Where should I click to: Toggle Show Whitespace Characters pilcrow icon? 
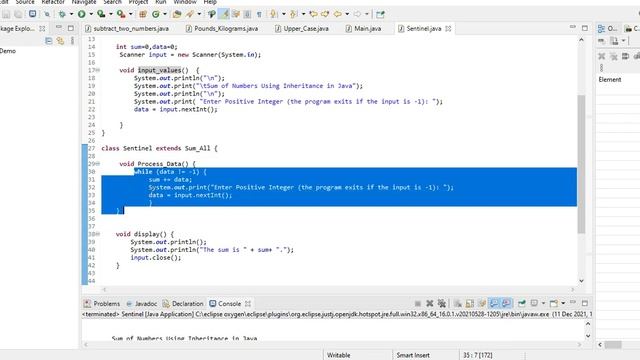click(259, 14)
